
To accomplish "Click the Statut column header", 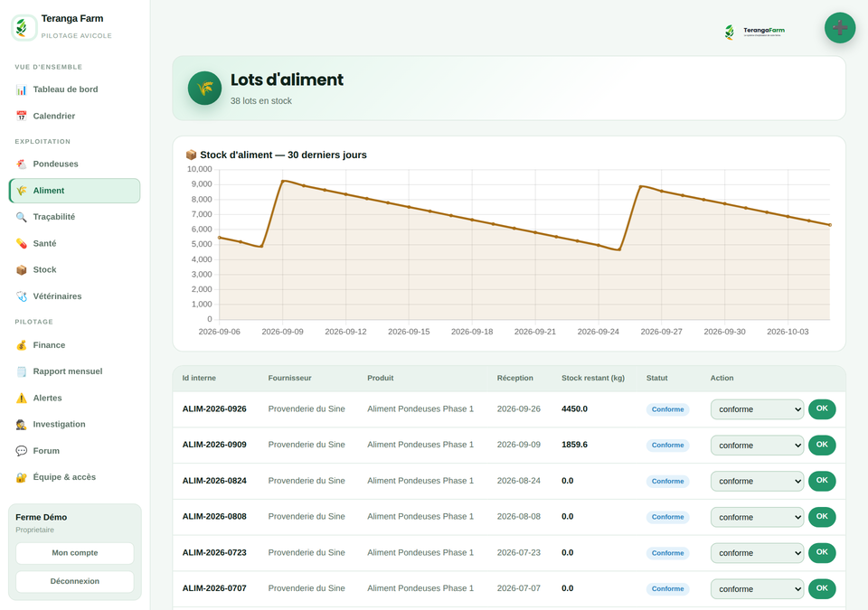I will 656,378.
